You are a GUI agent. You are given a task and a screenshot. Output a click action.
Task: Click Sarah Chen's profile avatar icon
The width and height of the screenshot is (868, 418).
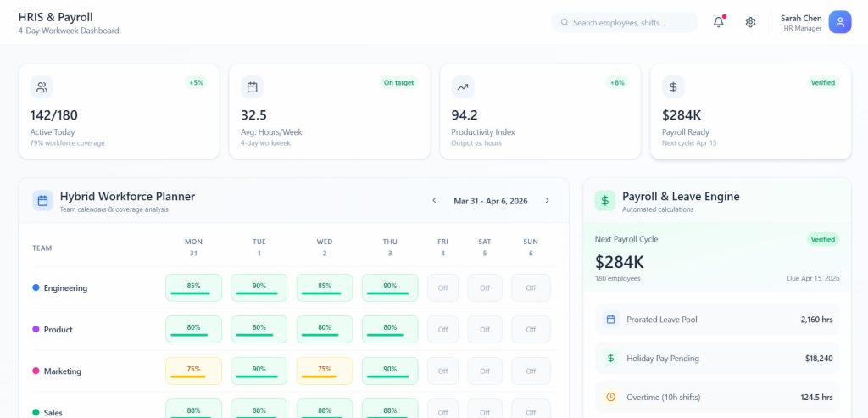(839, 22)
